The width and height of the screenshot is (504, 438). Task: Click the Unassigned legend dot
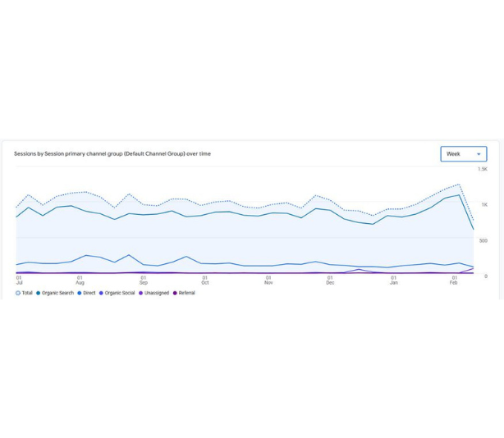point(141,293)
